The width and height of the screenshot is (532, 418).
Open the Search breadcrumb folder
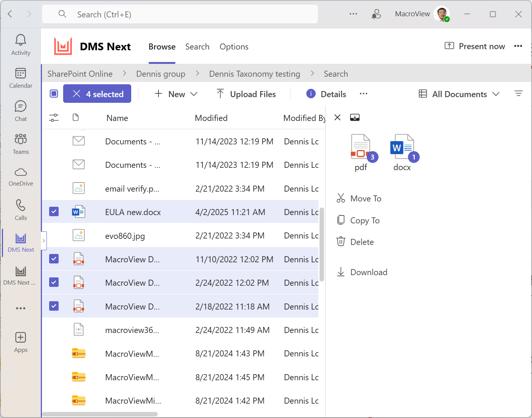[336, 74]
